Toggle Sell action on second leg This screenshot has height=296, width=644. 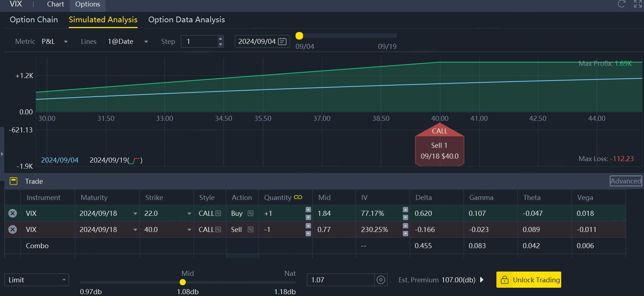251,229
